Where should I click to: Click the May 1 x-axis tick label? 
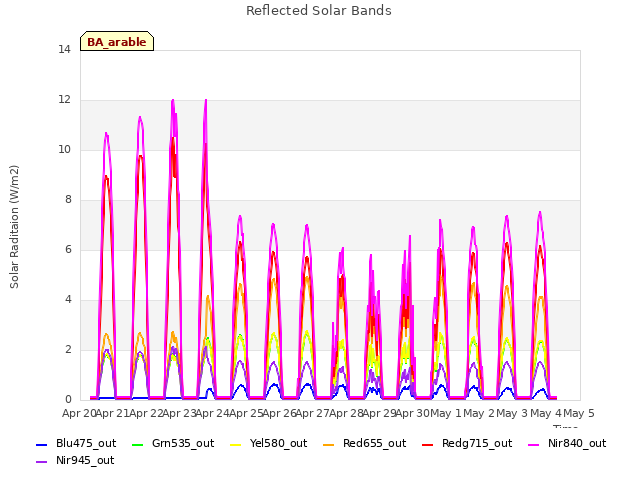446,413
